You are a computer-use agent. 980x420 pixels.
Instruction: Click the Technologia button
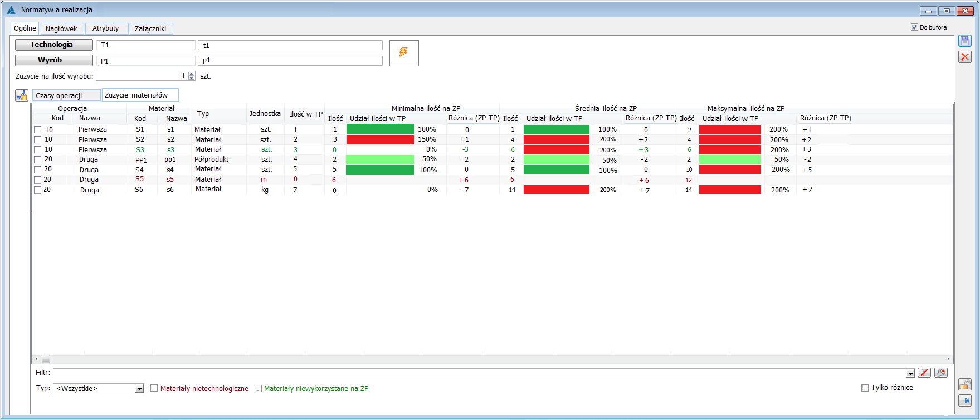(x=53, y=45)
